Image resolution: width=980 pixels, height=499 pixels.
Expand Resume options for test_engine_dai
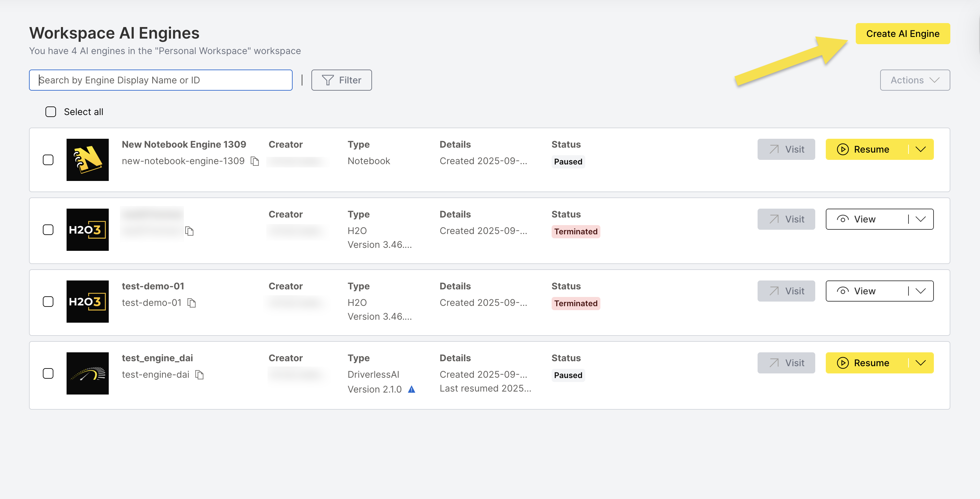click(921, 363)
